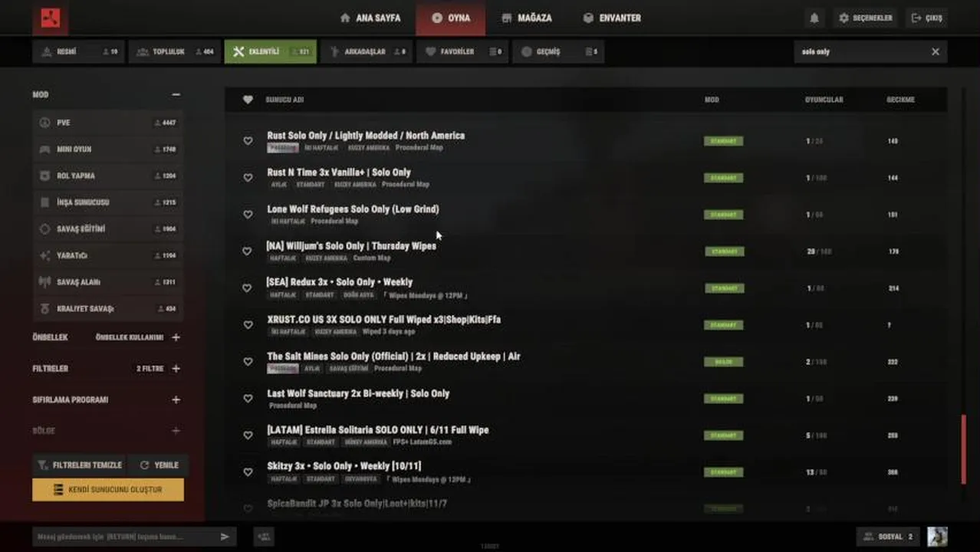Select the Mini Oyun mode filter
980x552 pixels.
[108, 149]
